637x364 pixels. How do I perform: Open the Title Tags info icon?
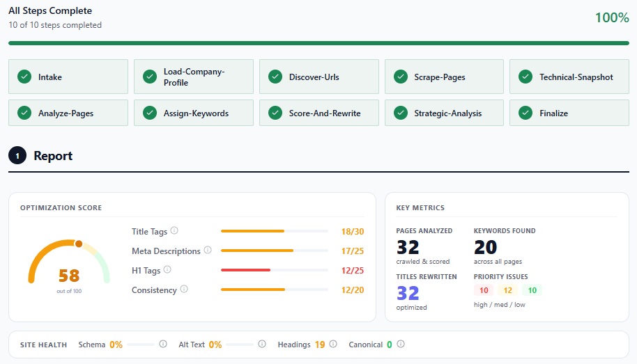174,230
